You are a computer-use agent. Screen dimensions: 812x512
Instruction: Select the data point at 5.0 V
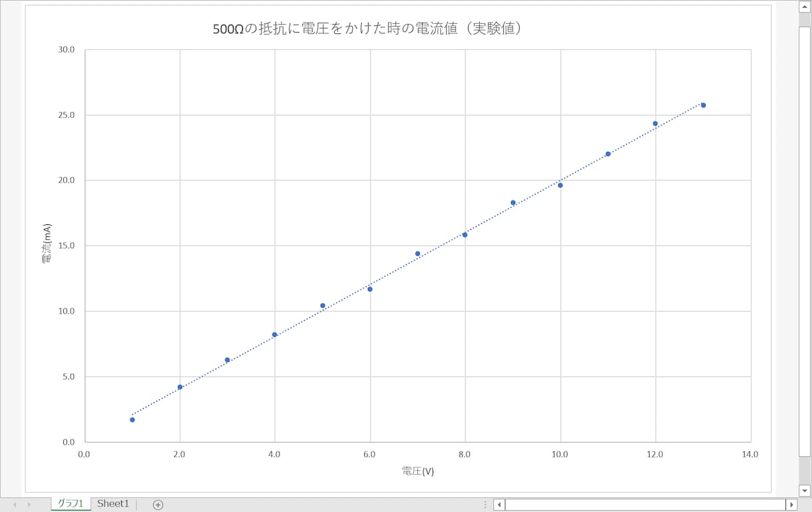[323, 306]
